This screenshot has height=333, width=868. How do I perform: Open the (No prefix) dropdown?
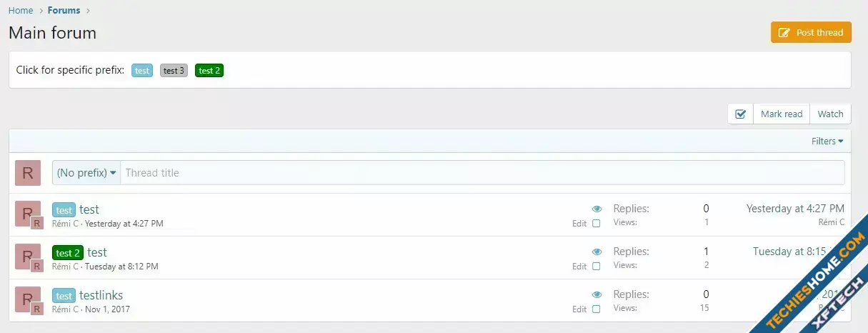click(86, 173)
